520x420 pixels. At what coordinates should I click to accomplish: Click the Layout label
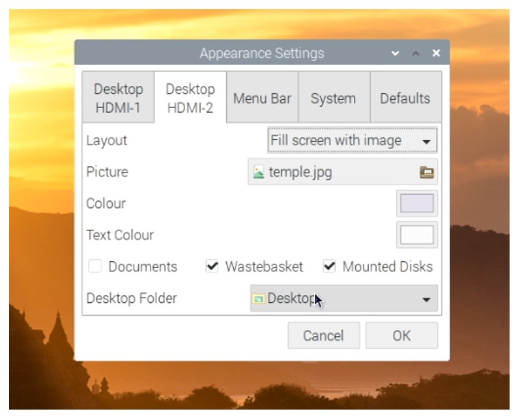tap(106, 141)
